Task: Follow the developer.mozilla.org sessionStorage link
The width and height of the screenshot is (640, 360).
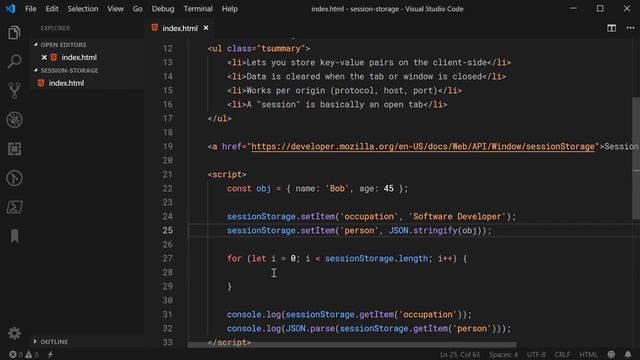Action: (423, 147)
